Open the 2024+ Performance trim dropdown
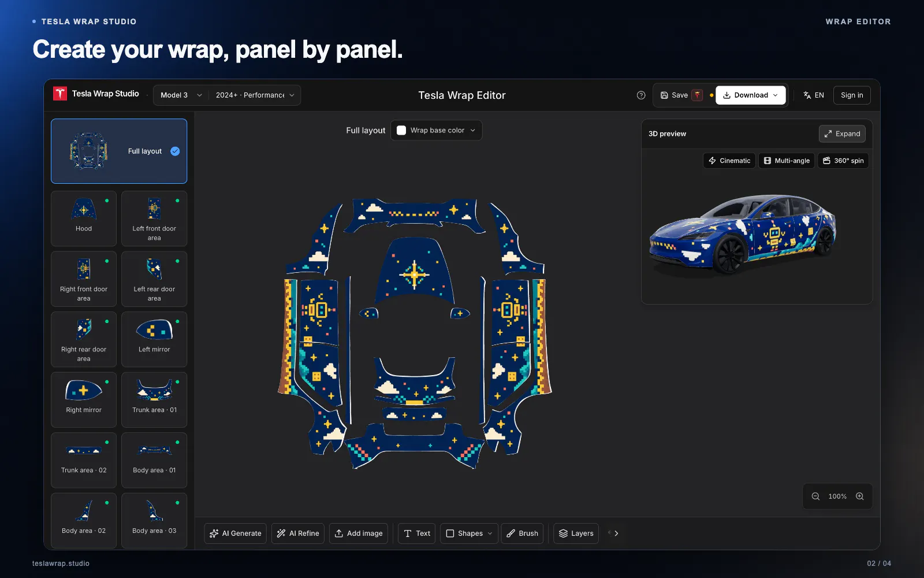Viewport: 924px width, 578px height. 255,95
